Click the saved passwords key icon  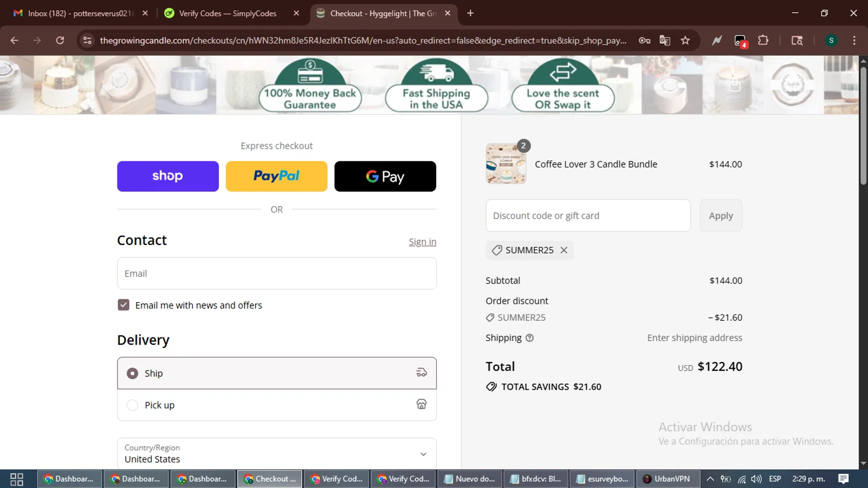(x=645, y=41)
